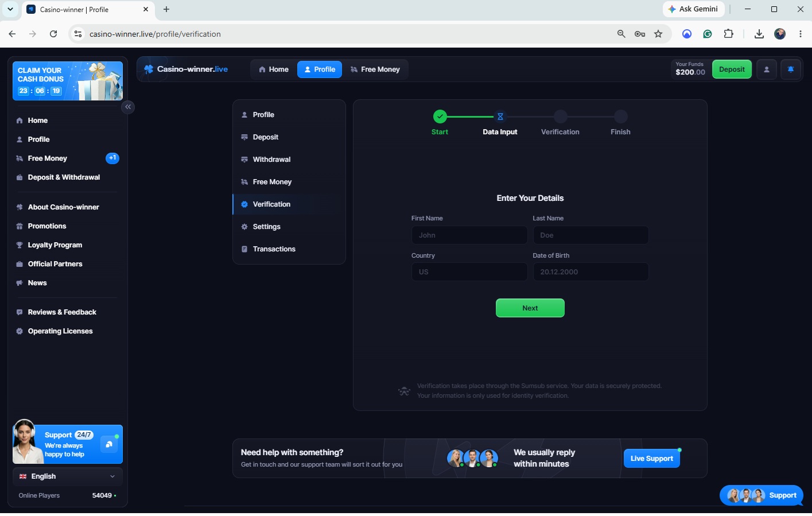Click the green Next button
The width and height of the screenshot is (812, 516).
(x=530, y=308)
